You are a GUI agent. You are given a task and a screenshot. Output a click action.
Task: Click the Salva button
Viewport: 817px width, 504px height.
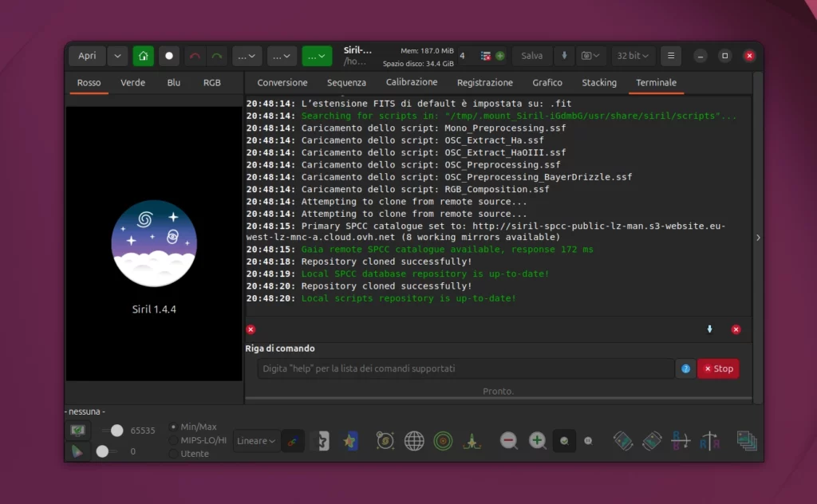[x=532, y=56]
